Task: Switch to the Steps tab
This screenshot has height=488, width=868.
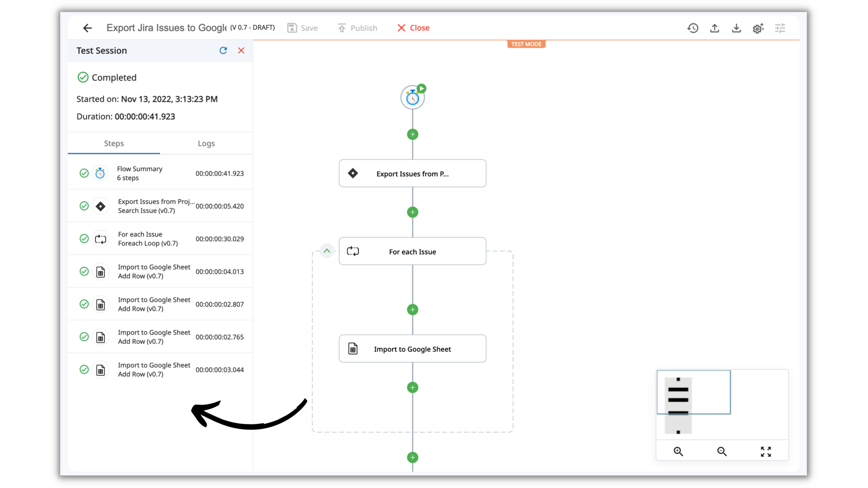Action: (114, 143)
